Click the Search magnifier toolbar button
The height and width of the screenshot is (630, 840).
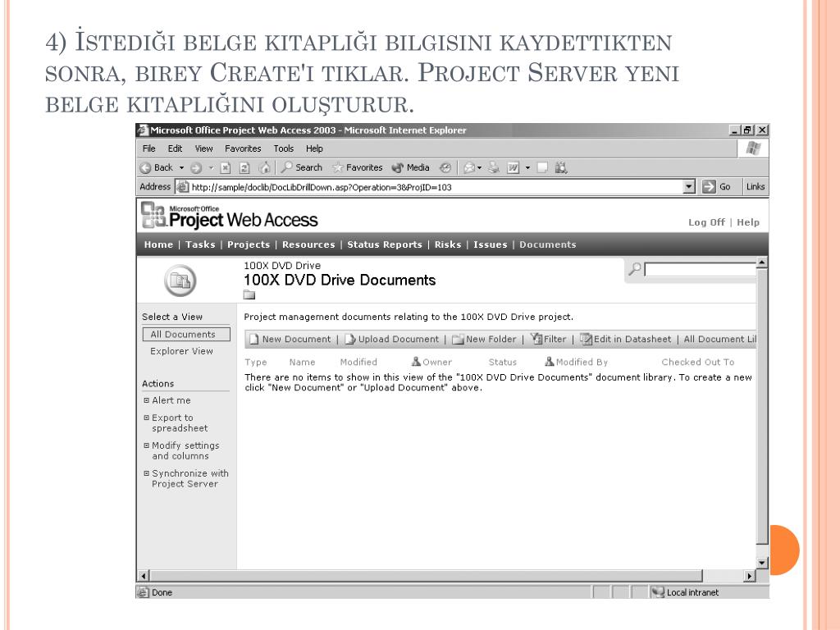(x=302, y=167)
